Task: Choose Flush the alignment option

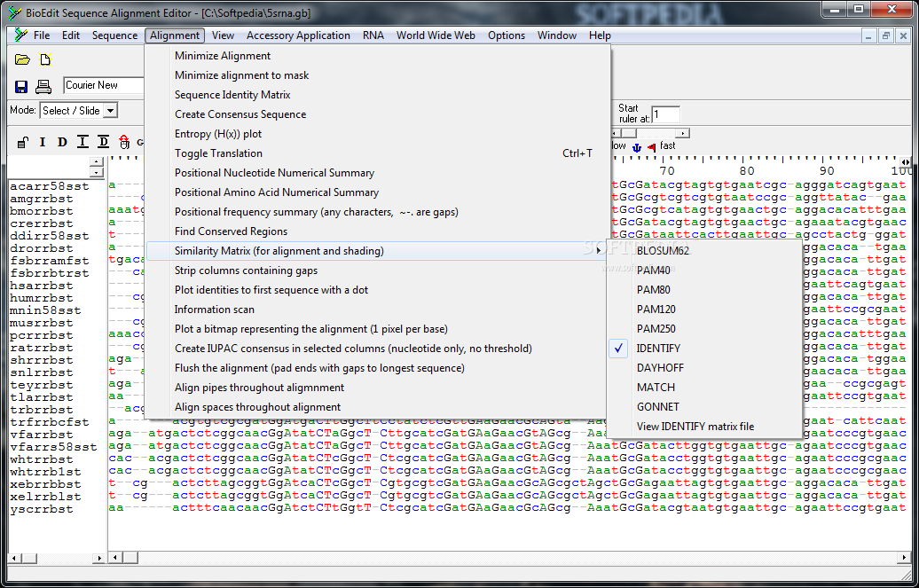Action: pos(375,367)
